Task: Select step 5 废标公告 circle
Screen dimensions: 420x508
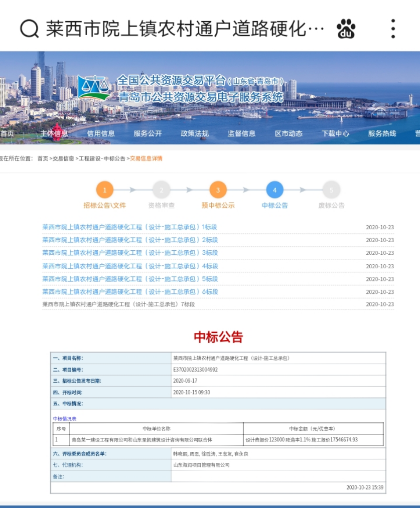Action: click(x=331, y=190)
